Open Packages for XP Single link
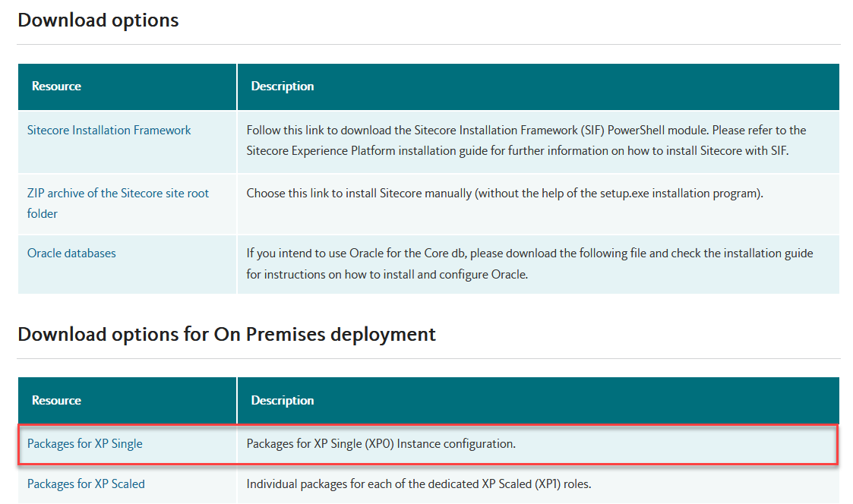This screenshot has height=504, width=853. click(x=85, y=443)
